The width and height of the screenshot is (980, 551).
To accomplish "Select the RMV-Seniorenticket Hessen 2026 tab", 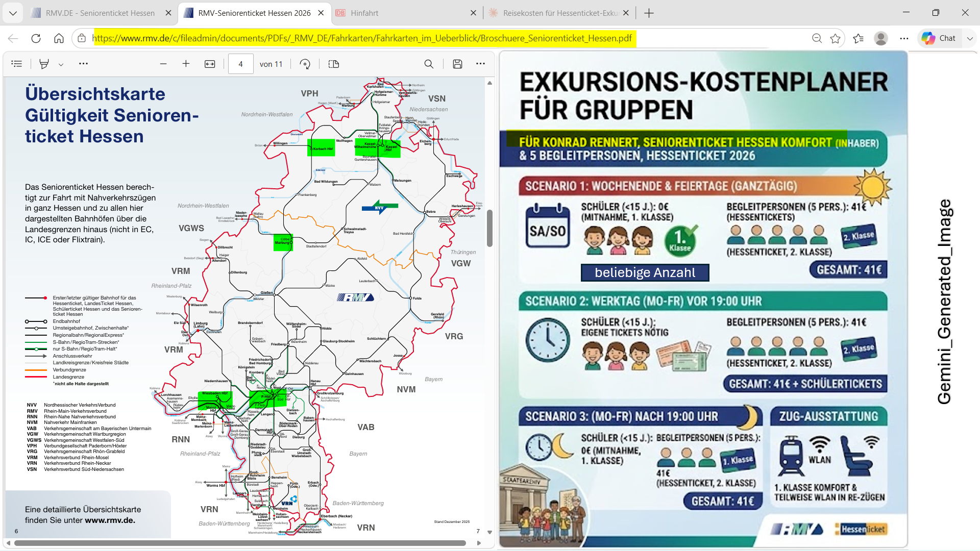I will [x=254, y=13].
